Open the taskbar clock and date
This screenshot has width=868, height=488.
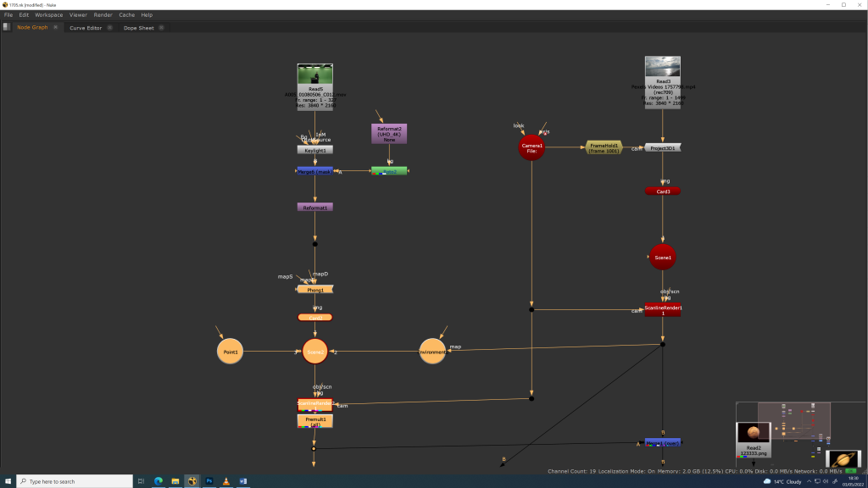(853, 481)
